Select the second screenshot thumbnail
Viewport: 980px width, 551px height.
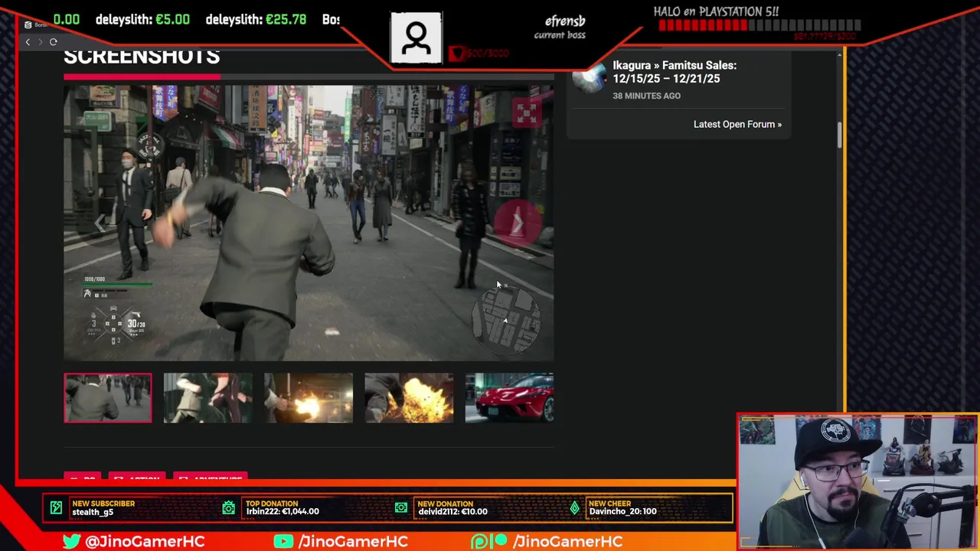[207, 398]
